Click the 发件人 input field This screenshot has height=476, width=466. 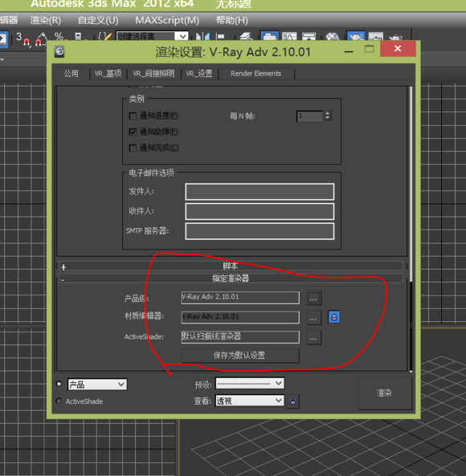260,192
